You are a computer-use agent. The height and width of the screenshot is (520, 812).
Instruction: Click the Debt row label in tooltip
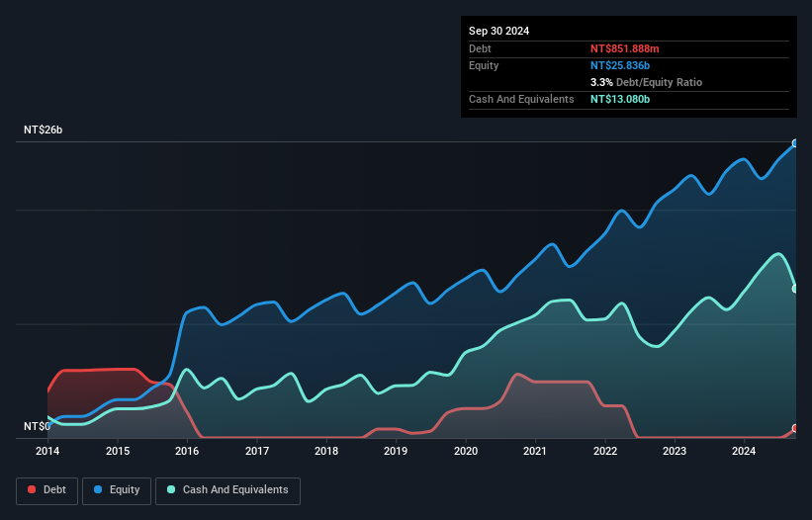click(480, 48)
